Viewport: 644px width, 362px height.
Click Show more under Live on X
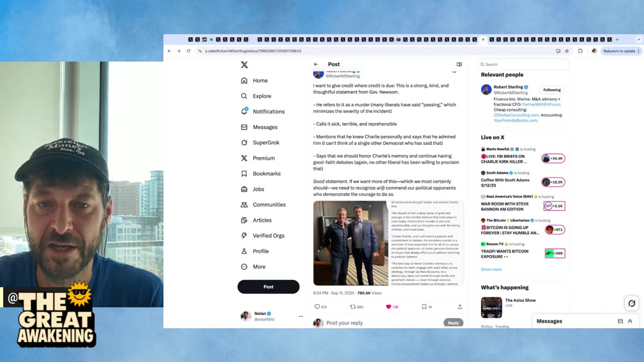pos(491,269)
